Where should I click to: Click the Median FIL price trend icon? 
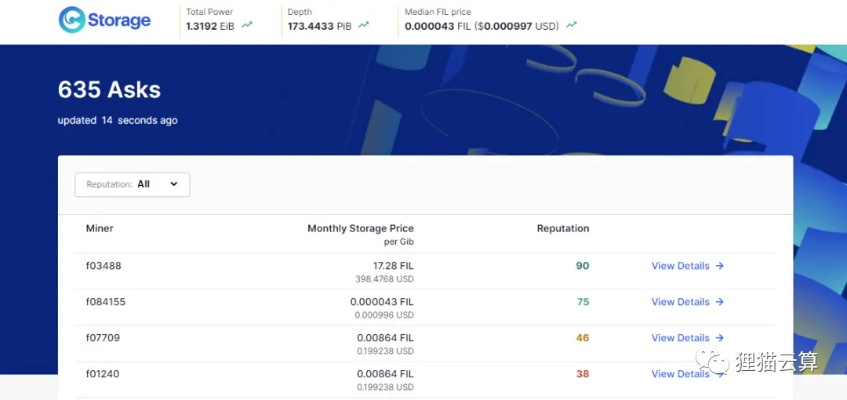(571, 25)
